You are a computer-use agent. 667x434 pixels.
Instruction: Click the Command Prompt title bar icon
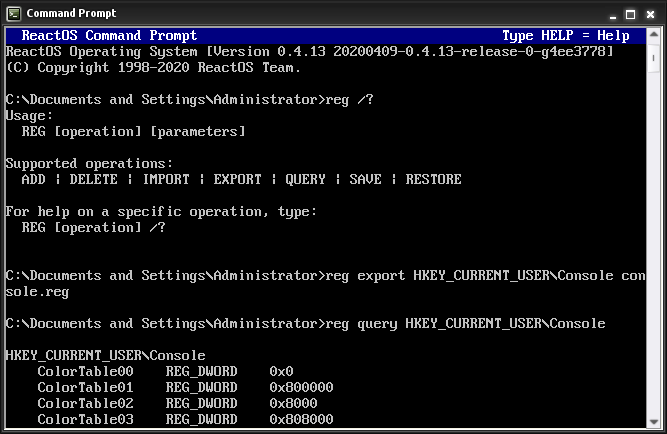tap(13, 13)
